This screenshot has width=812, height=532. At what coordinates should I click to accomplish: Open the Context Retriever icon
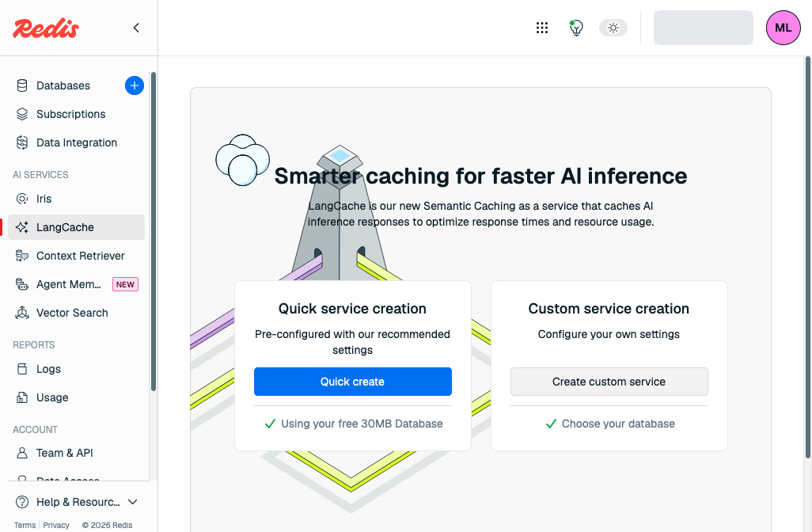pyautogui.click(x=21, y=256)
